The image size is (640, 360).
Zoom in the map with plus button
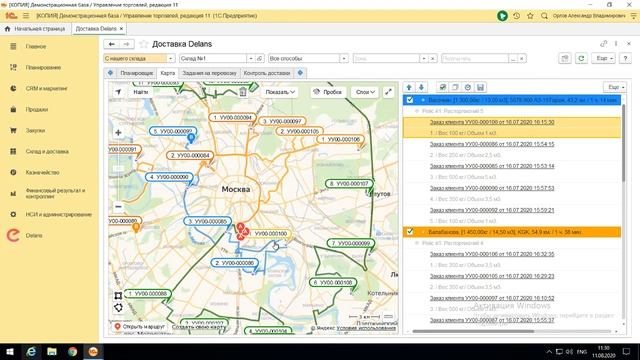click(x=118, y=133)
